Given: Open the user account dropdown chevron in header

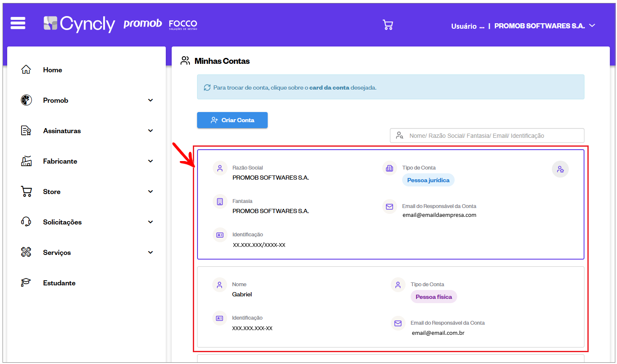Looking at the screenshot, I should [592, 25].
